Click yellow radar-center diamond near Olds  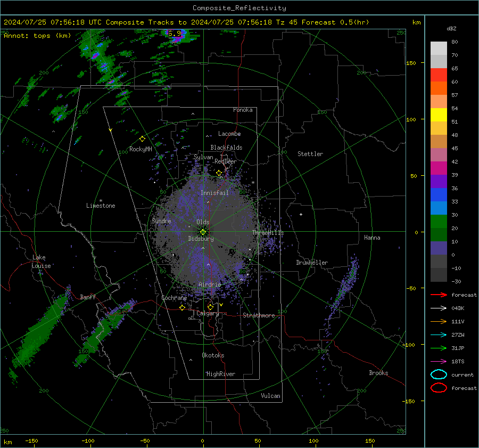203,232
